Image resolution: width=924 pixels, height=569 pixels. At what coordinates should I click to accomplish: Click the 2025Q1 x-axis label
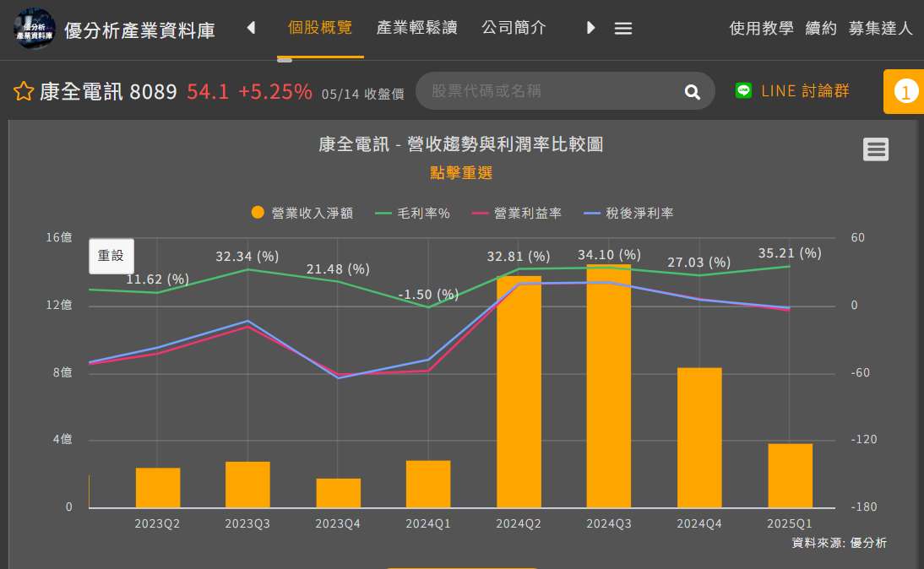pyautogui.click(x=790, y=523)
